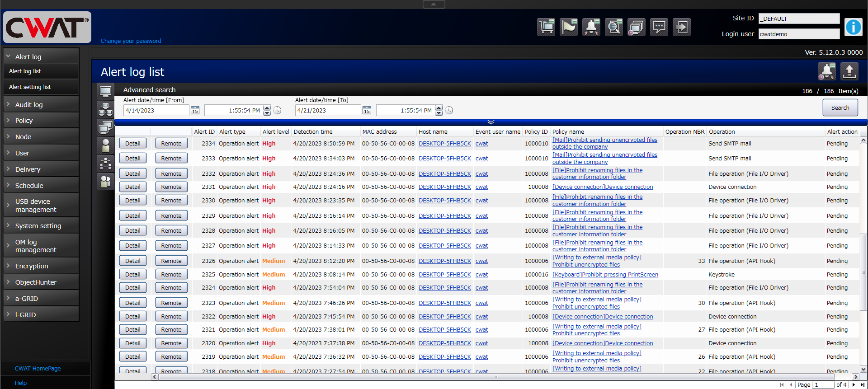868x389 pixels.
Task: Open the Keyboard Prohibit pressing PrintScreen policy link
Action: tap(605, 274)
